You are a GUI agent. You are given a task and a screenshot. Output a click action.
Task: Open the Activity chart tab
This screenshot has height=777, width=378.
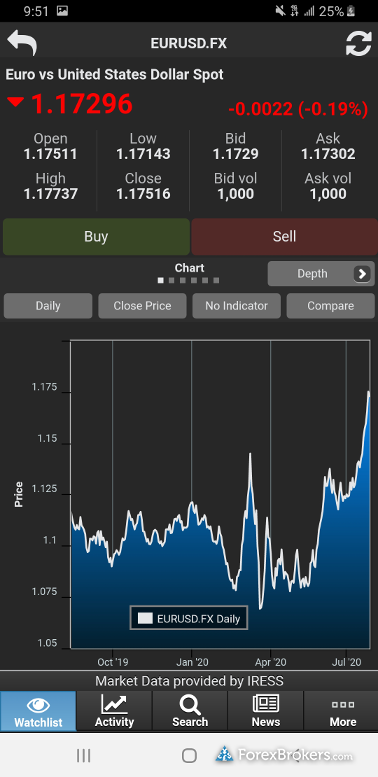114,711
